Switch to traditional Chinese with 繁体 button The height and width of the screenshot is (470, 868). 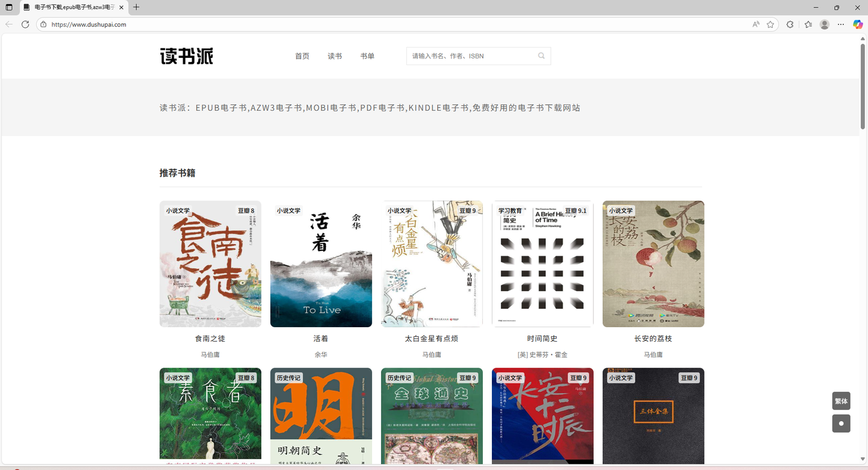pyautogui.click(x=841, y=401)
